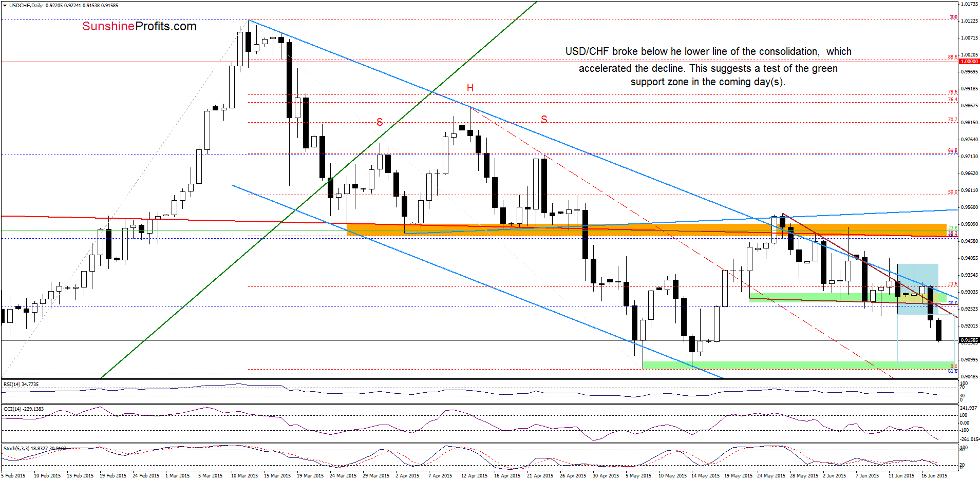Click the 5 Feb 2015 date label
The width and height of the screenshot is (980, 480).
(x=13, y=476)
